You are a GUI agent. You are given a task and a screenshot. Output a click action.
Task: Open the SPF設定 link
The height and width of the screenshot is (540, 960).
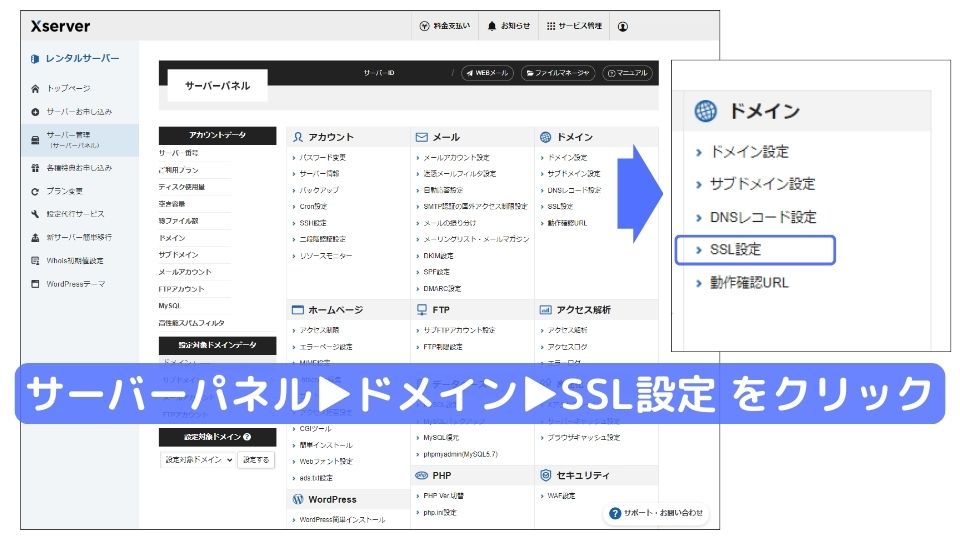pyautogui.click(x=436, y=272)
